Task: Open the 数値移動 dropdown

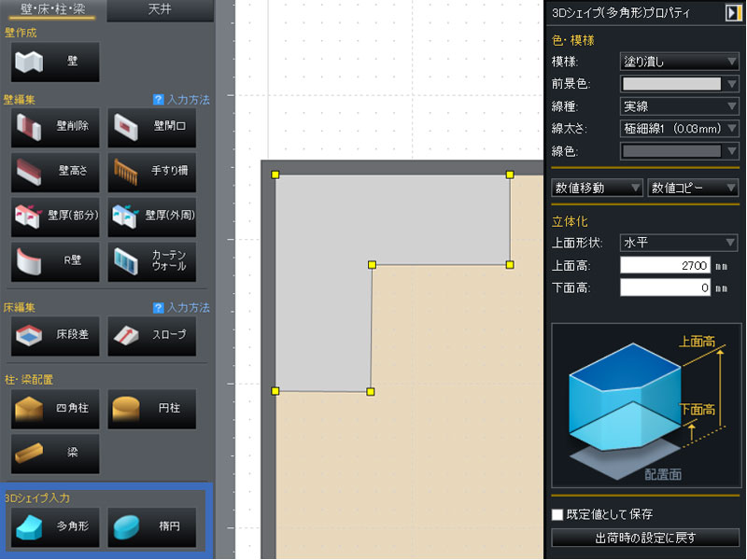Action: 598,188
